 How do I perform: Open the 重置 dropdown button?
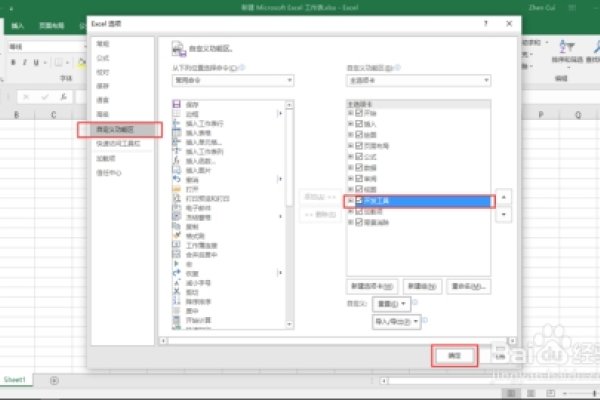coord(391,304)
